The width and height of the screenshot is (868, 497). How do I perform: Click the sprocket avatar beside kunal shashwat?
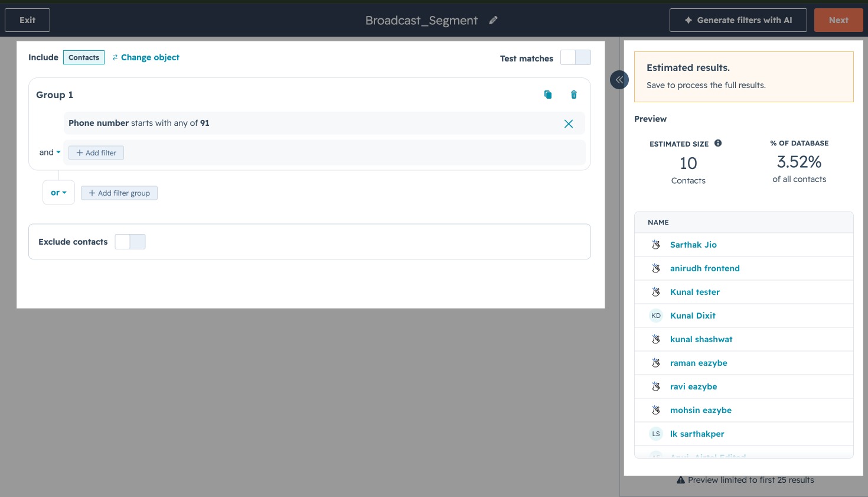(x=656, y=339)
